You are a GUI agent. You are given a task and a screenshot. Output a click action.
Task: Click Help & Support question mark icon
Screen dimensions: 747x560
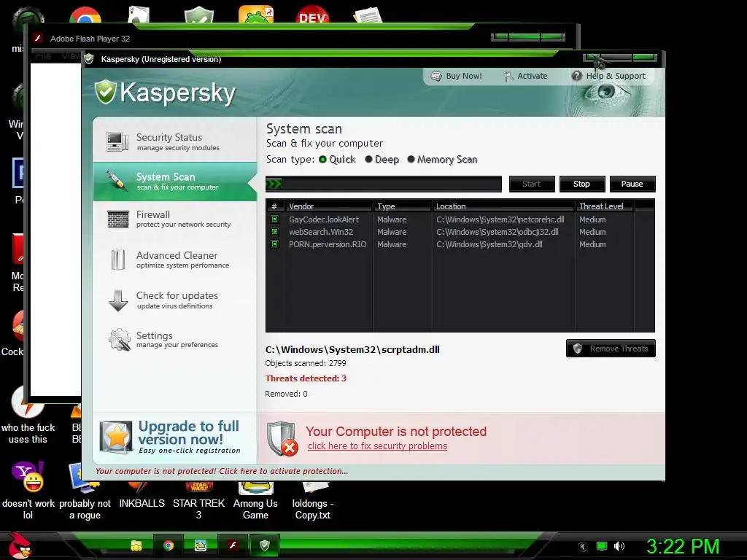[x=576, y=76]
